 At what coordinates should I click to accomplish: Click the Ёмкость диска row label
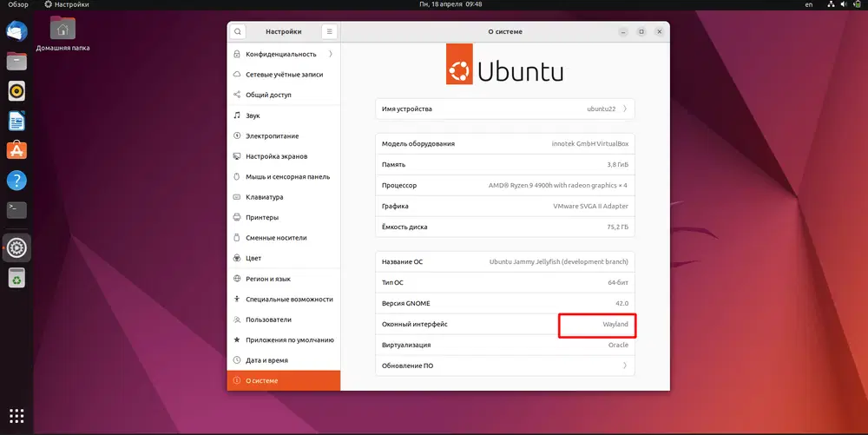(x=404, y=227)
